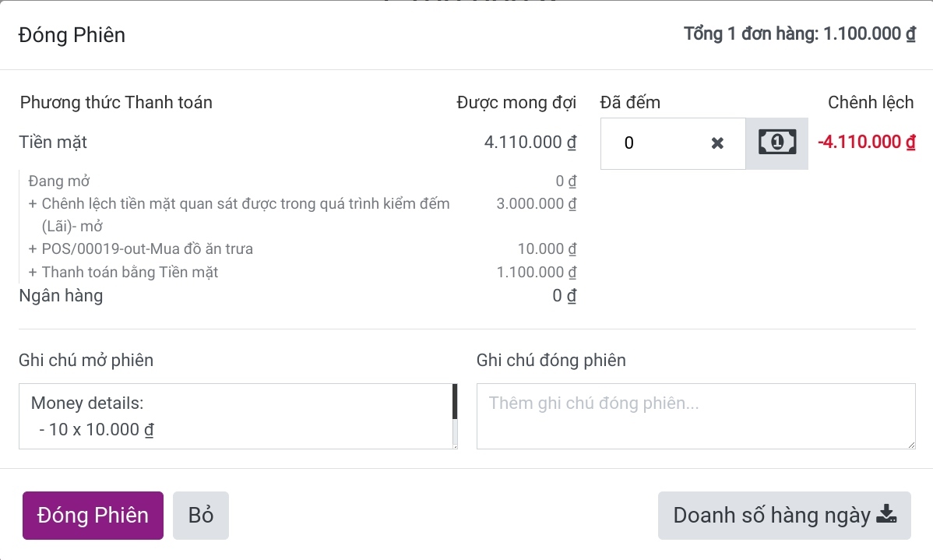Download the Doanh số hàng ngày report

[784, 516]
